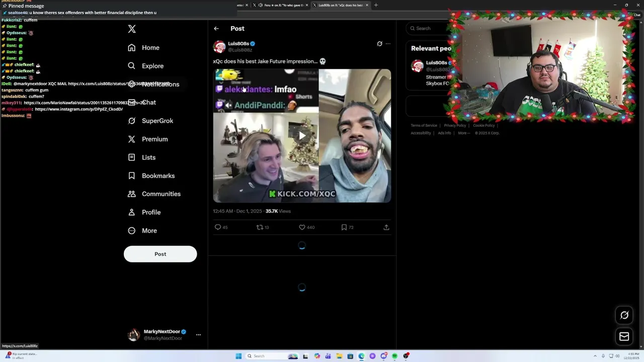Viewport: 644px width, 362px height.
Task: Open the floating Grok button
Action: click(x=624, y=315)
